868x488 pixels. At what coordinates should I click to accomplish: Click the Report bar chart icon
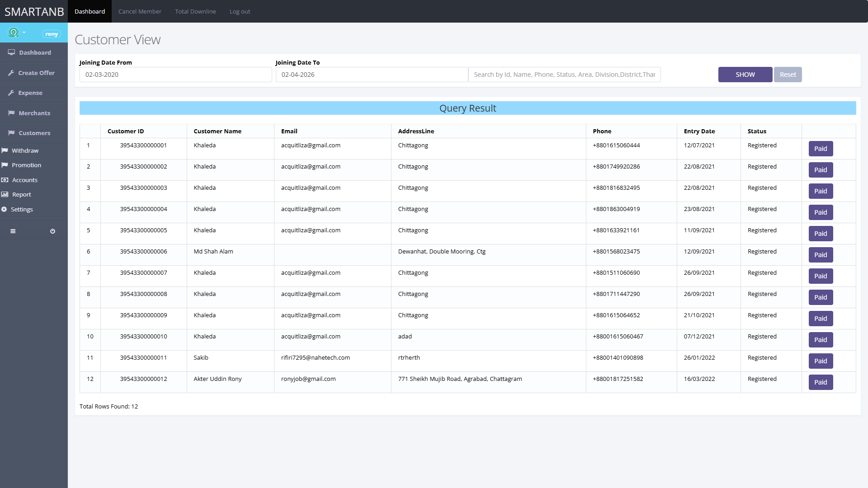tap(5, 194)
